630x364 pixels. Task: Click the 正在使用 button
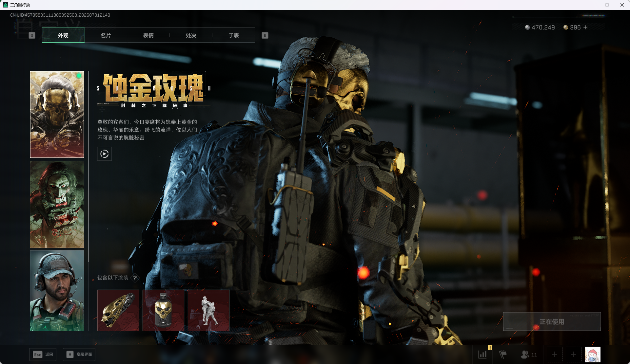(x=552, y=322)
